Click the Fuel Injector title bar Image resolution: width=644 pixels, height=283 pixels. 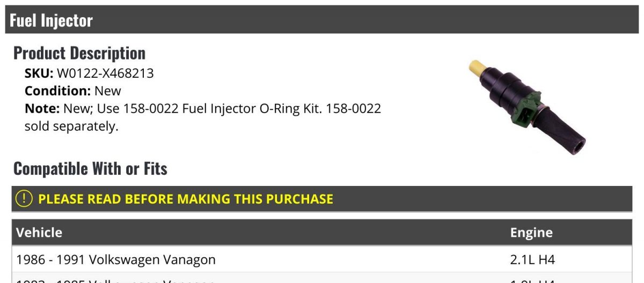(x=322, y=20)
